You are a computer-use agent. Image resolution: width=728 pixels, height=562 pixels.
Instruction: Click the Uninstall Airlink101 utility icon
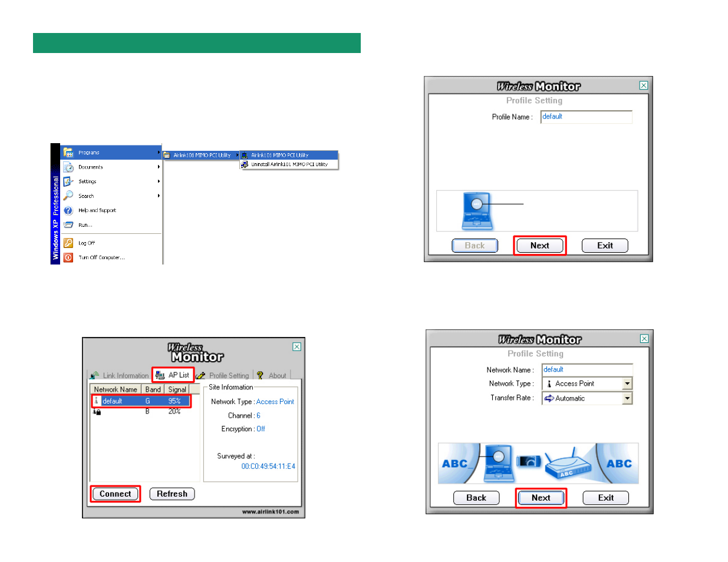[x=245, y=164]
